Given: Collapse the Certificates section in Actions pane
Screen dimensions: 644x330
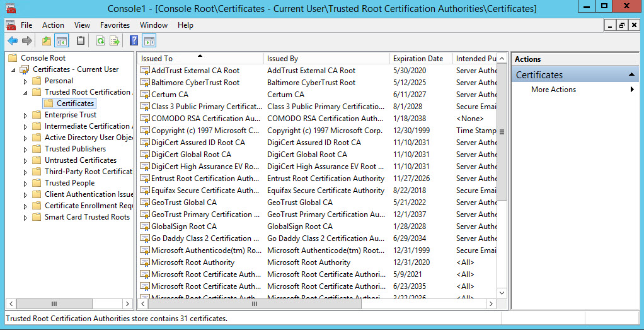Looking at the screenshot, I should click(x=631, y=75).
